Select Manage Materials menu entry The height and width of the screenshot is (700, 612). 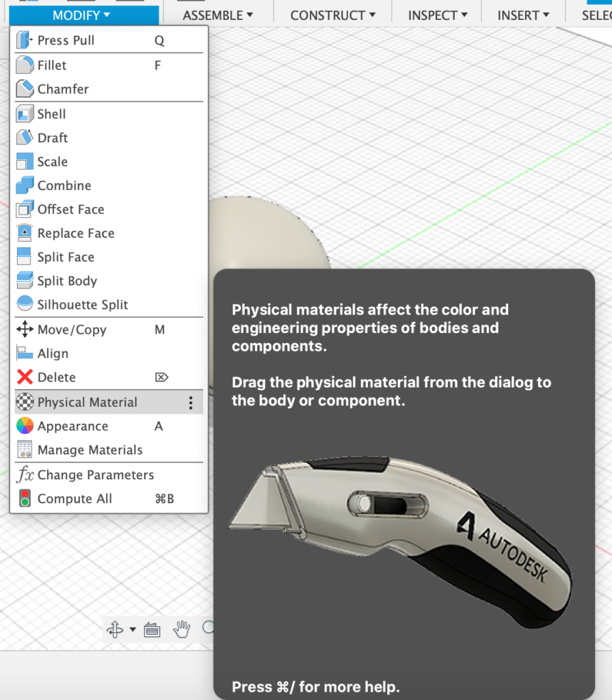coord(90,450)
